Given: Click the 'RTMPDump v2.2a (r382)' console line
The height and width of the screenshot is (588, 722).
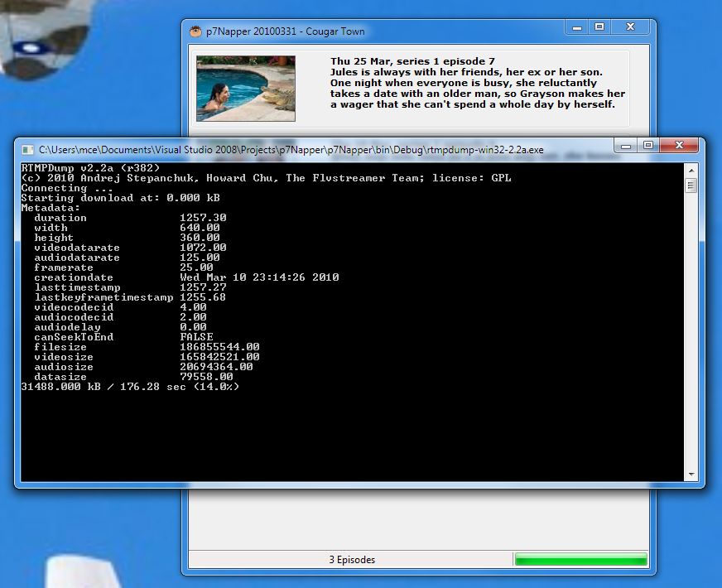Looking at the screenshot, I should [90, 167].
